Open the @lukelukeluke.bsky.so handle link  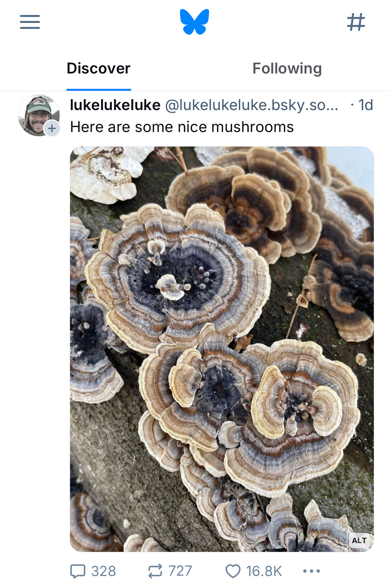pos(252,105)
